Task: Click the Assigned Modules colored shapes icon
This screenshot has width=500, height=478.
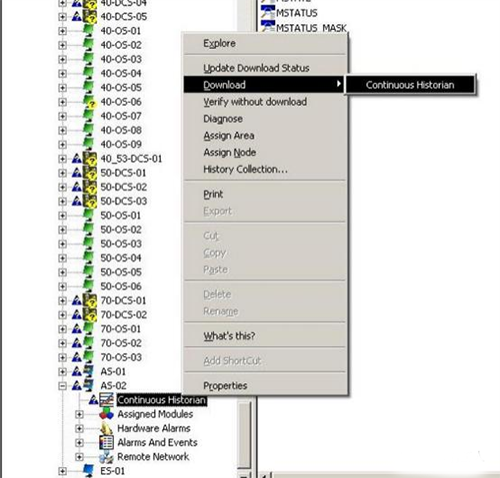Action: click(106, 414)
